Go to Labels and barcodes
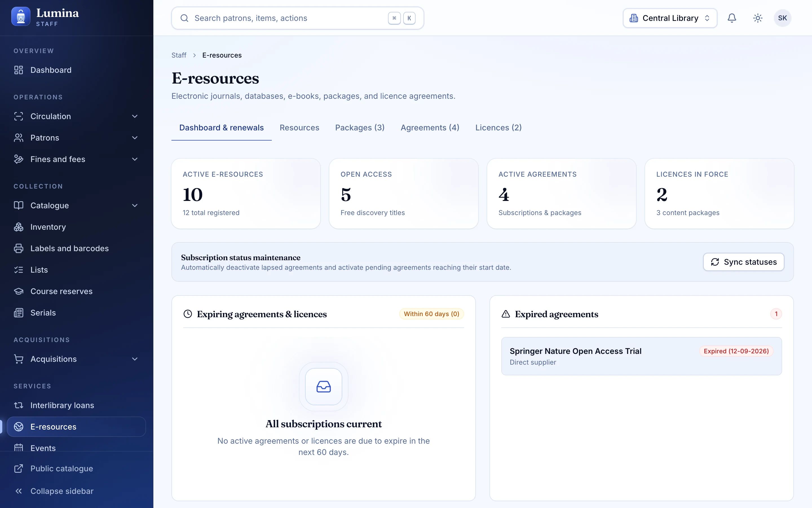This screenshot has width=812, height=508. pos(76,248)
